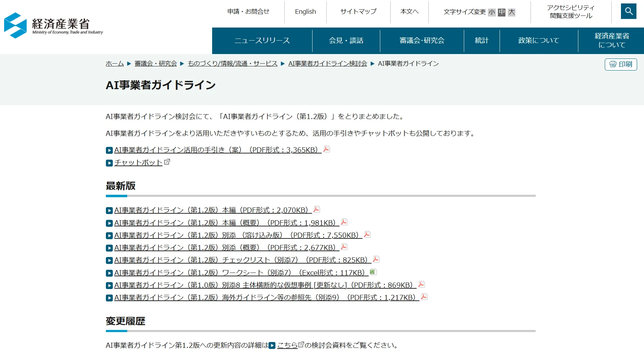Click external link icon beside チャットボット

pos(167,162)
